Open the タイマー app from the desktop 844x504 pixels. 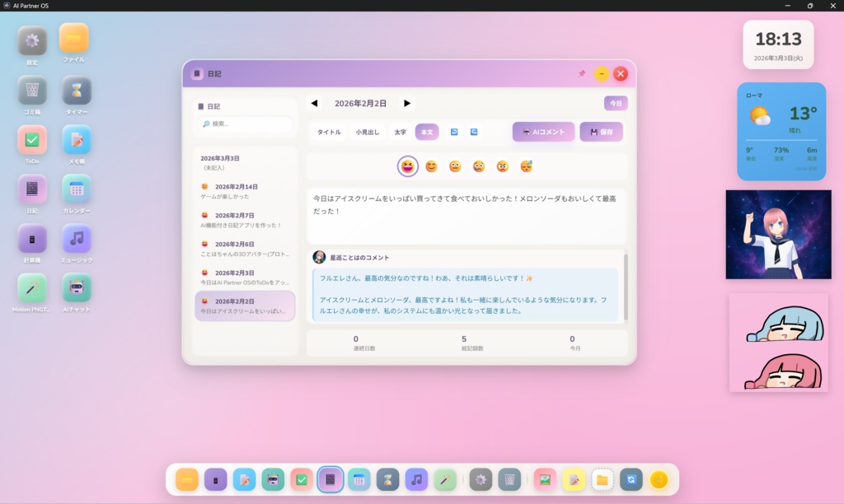pyautogui.click(x=75, y=91)
